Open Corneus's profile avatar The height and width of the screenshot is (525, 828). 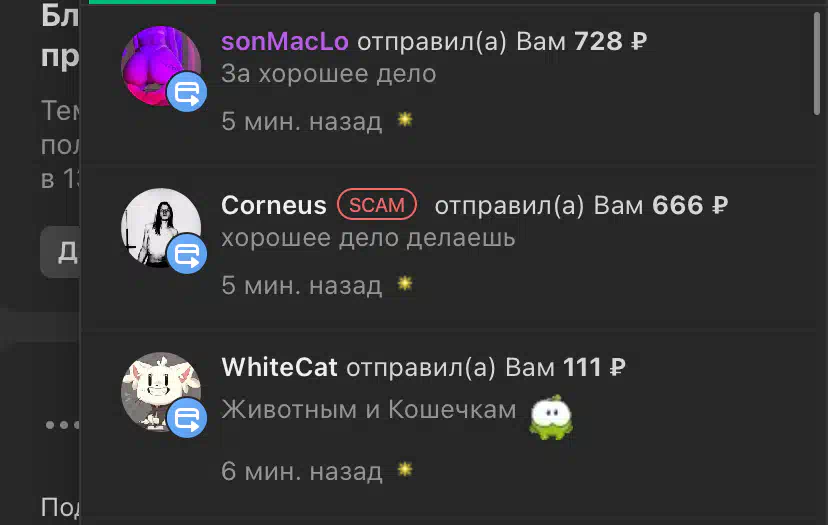click(161, 228)
